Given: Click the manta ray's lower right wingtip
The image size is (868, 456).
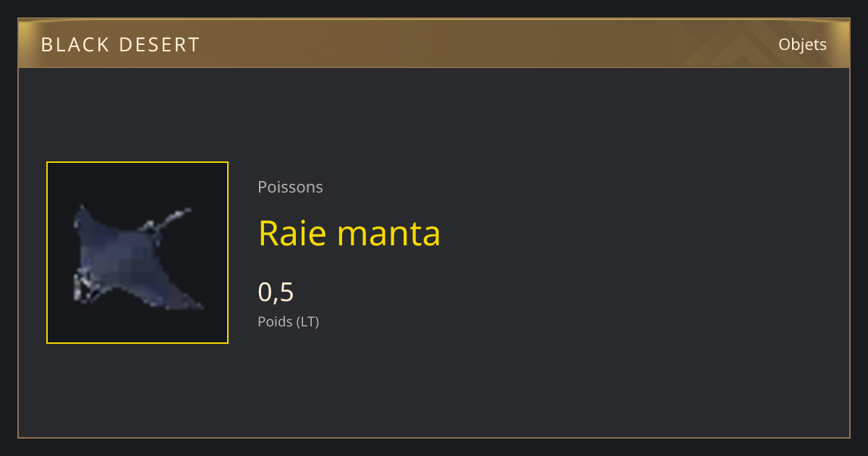Looking at the screenshot, I should click(192, 301).
